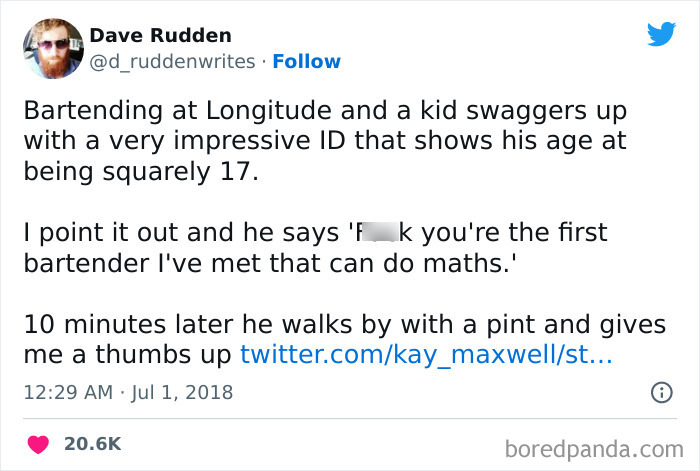Click the Twitter bird logo

pos(661,34)
